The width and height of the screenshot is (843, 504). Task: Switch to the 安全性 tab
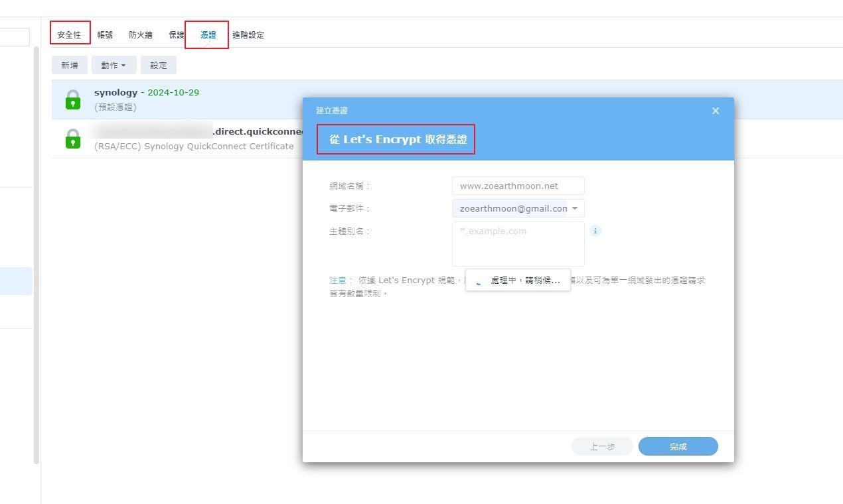point(69,34)
